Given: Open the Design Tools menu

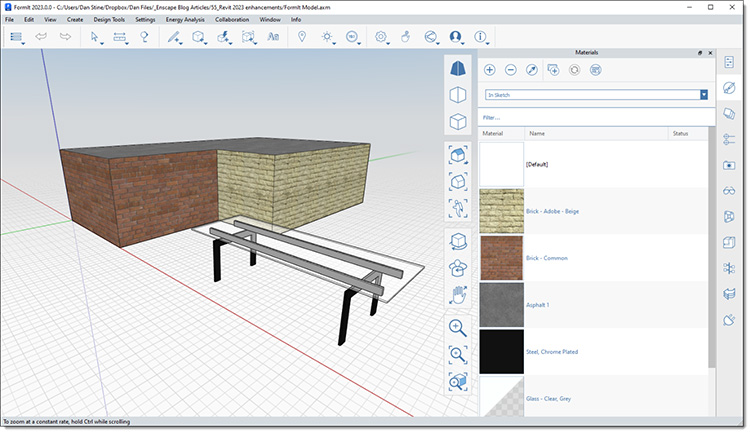Looking at the screenshot, I should point(109,20).
